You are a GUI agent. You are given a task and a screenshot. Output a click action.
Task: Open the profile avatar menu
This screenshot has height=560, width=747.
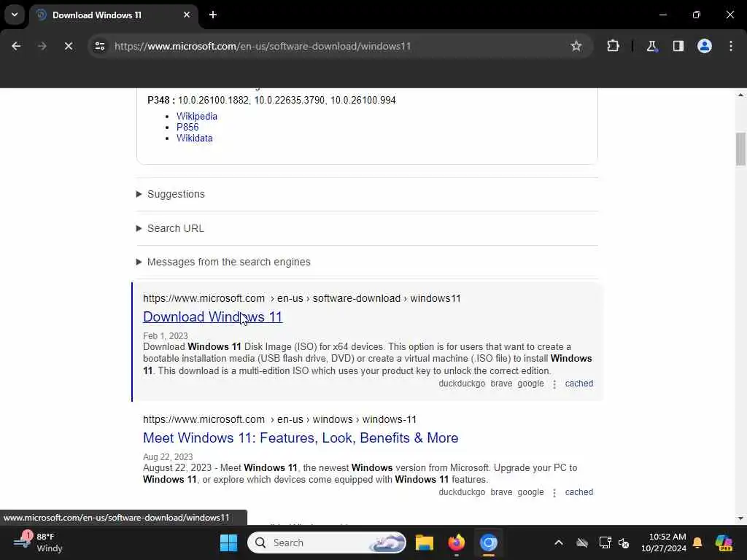coord(705,46)
